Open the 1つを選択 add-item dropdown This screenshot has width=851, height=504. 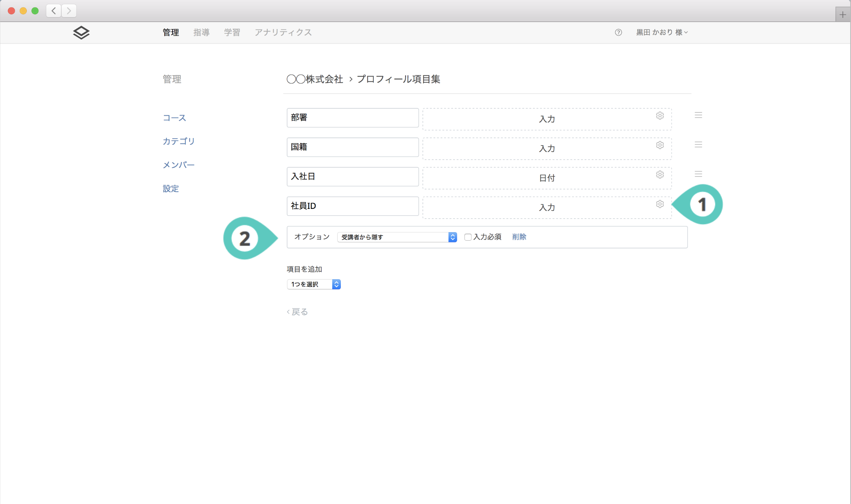(314, 285)
